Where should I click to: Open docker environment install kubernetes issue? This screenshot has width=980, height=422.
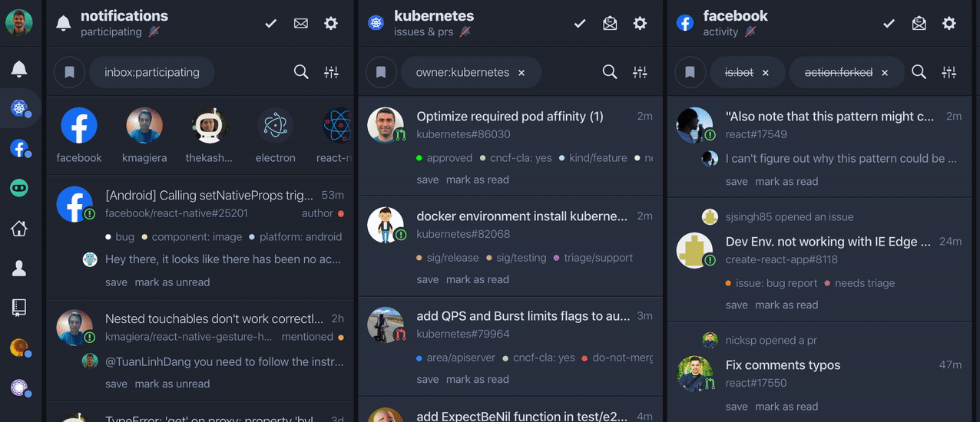coord(522,216)
